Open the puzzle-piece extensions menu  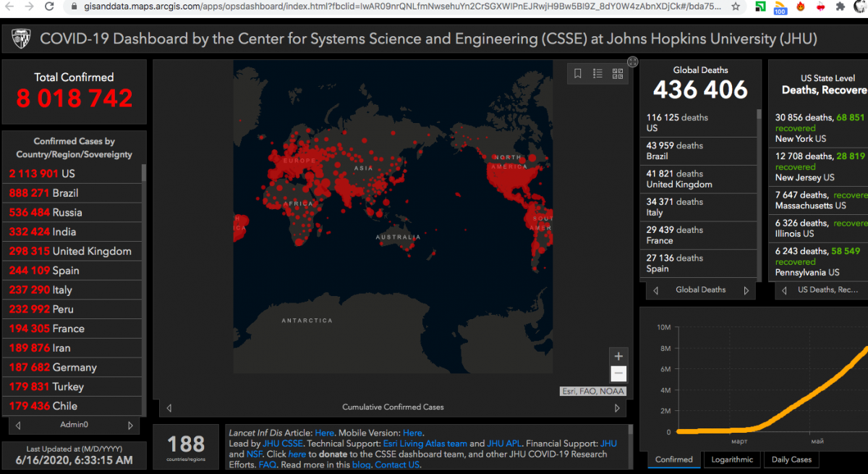[x=840, y=7]
